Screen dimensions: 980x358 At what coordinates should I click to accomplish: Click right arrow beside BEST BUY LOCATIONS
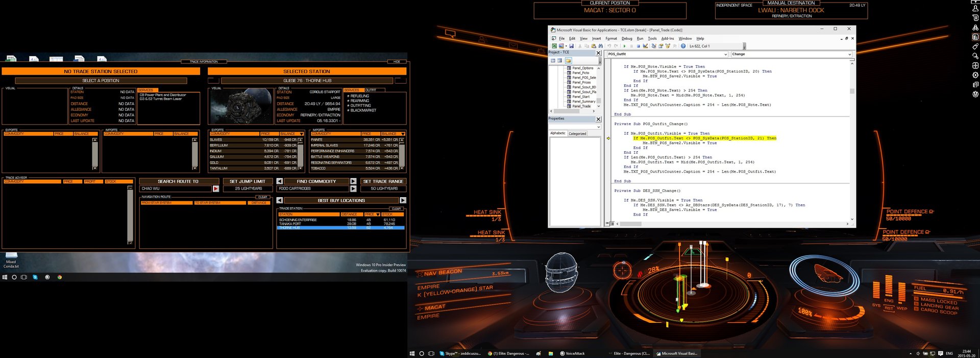[403, 200]
